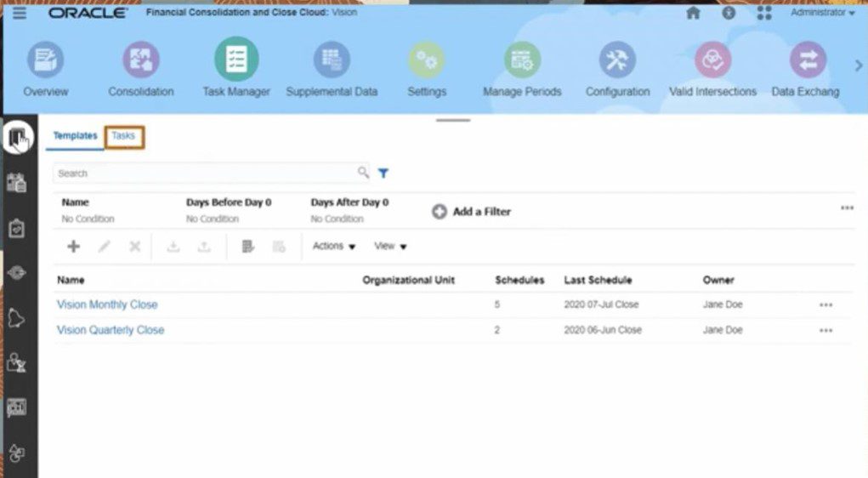Open filter bar ellipsis menu
Image resolution: width=868 pixels, height=478 pixels.
(847, 208)
